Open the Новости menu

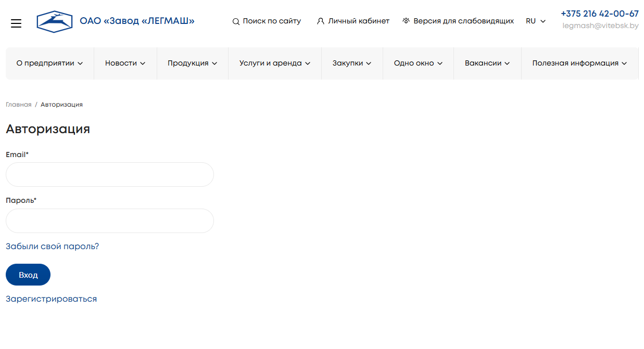[x=125, y=63]
